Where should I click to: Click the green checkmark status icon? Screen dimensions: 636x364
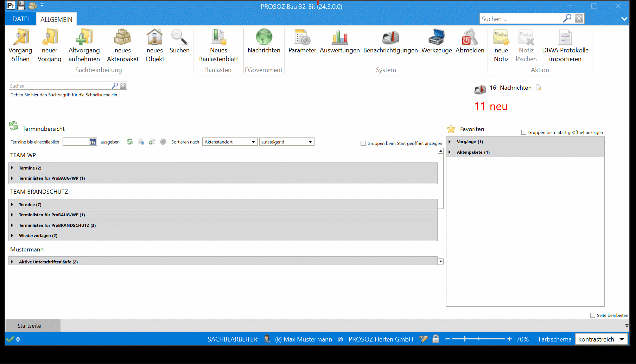tap(10, 339)
